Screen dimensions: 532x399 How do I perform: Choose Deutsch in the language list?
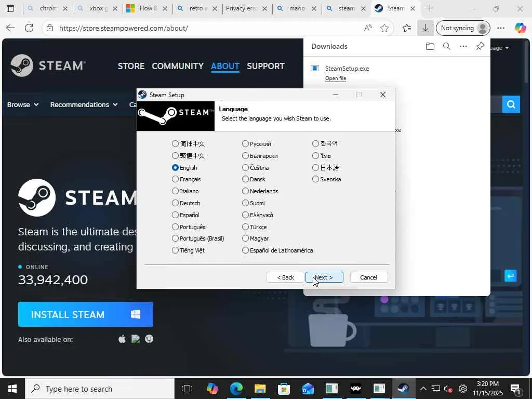coord(175,203)
